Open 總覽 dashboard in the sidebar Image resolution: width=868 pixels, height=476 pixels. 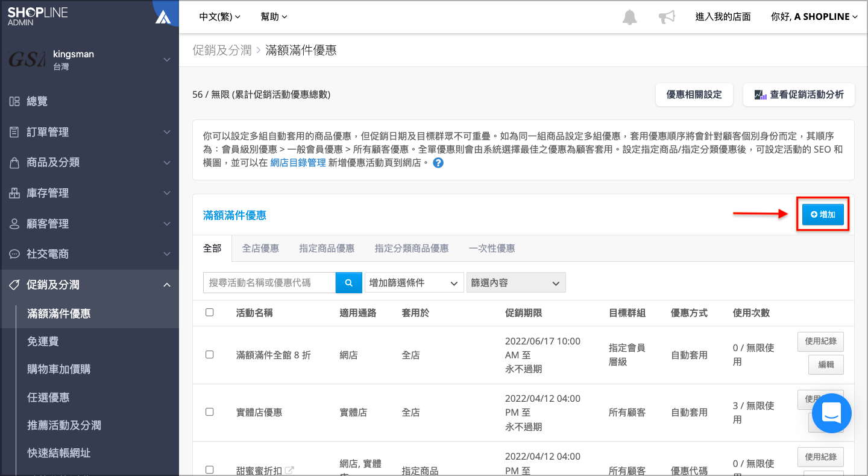pyautogui.click(x=37, y=101)
